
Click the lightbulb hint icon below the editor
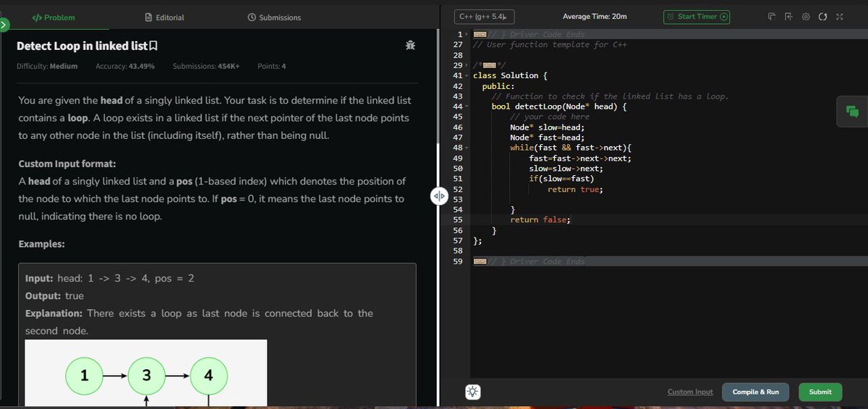pos(472,392)
